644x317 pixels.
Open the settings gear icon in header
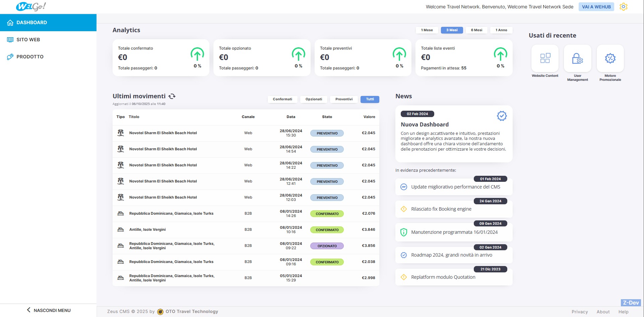(623, 7)
